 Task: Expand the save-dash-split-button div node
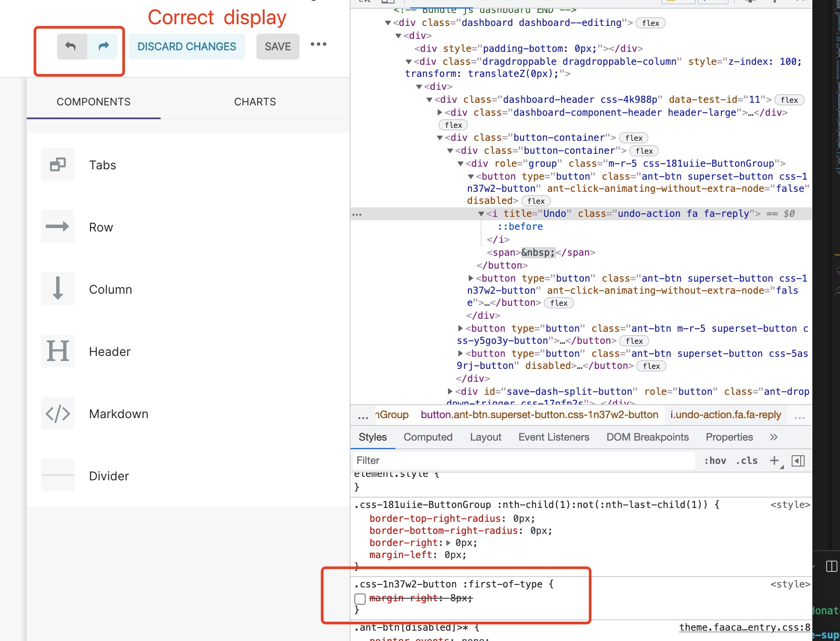click(450, 391)
